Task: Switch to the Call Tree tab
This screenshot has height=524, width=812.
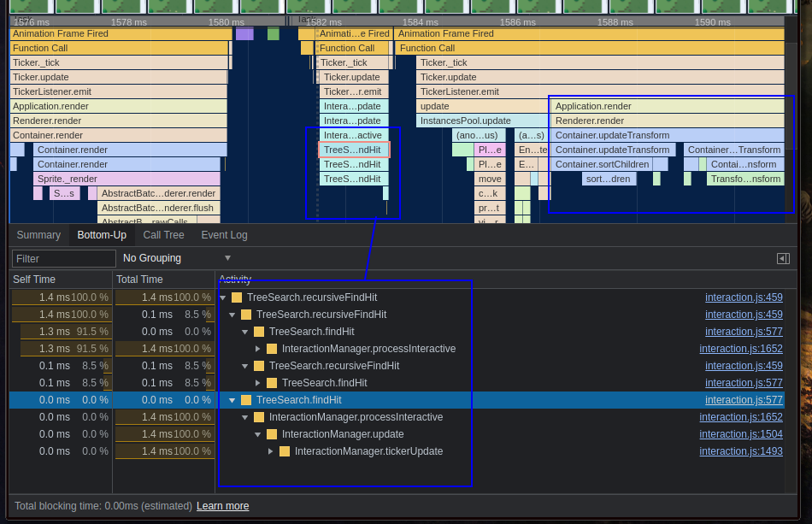Action: [x=163, y=235]
